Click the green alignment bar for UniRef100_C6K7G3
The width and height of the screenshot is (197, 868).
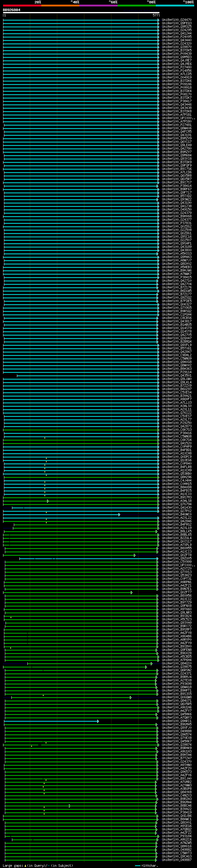pos(81,430)
